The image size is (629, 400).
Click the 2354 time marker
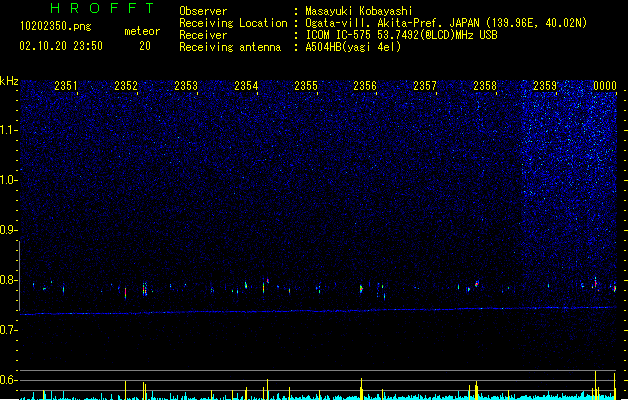pyautogui.click(x=246, y=85)
